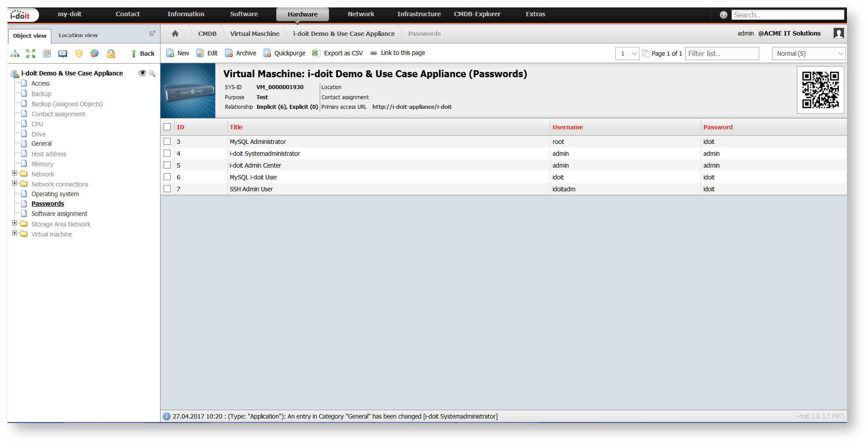Check the box for i-doit Systemadministrator row

coord(167,153)
